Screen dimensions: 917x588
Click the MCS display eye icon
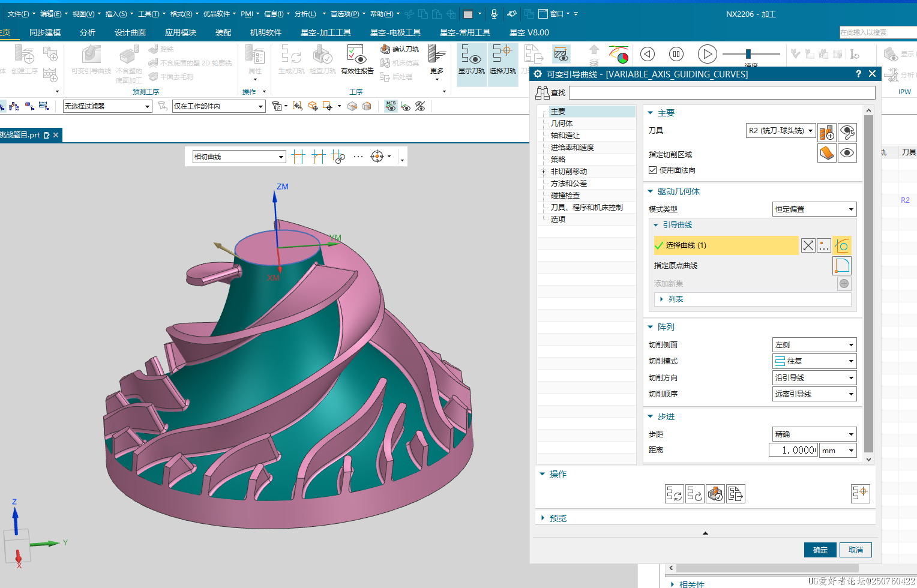coord(391,106)
